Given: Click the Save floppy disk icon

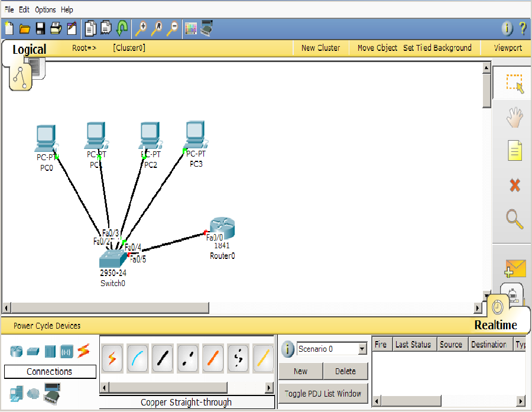Looking at the screenshot, I should (40, 28).
